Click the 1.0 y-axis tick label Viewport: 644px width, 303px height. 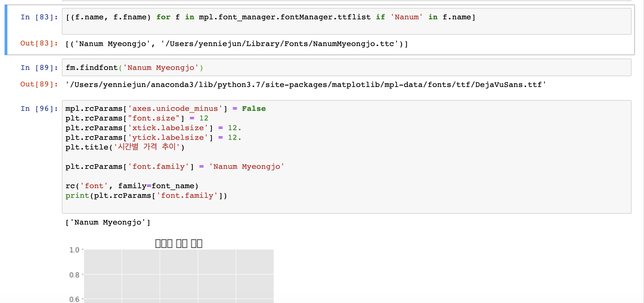click(x=74, y=250)
